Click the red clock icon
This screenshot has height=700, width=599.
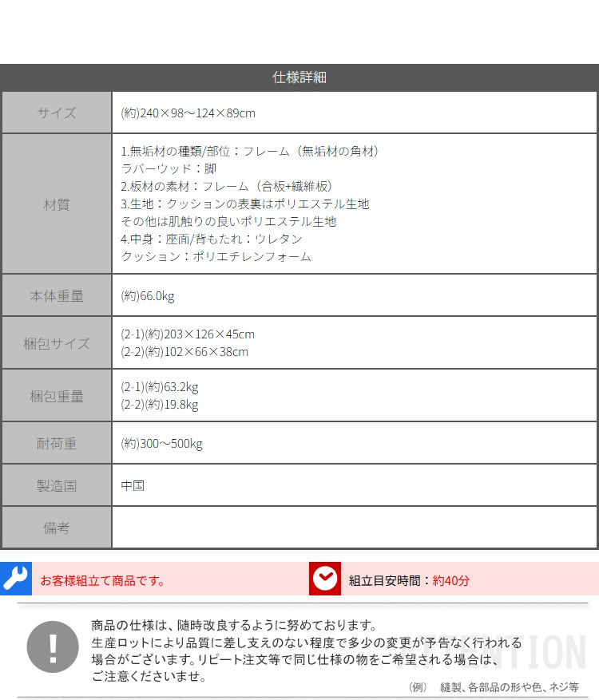pos(325,579)
